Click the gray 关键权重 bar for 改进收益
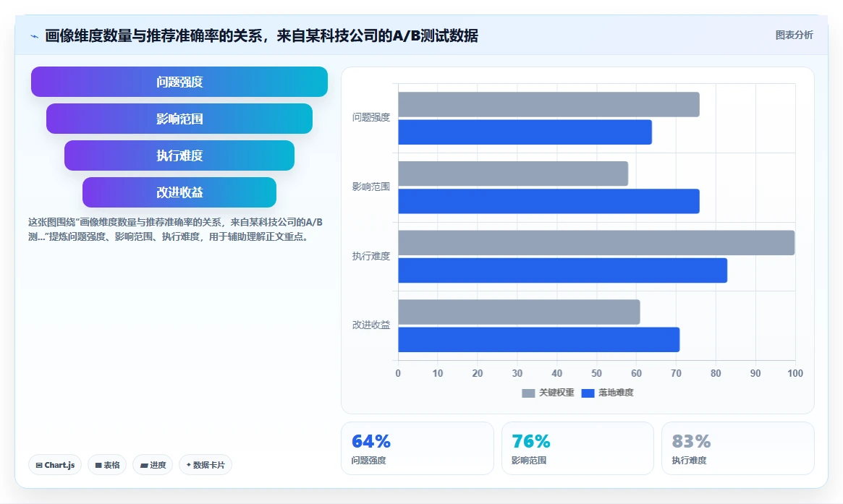This screenshot has width=843, height=504. pos(519,312)
